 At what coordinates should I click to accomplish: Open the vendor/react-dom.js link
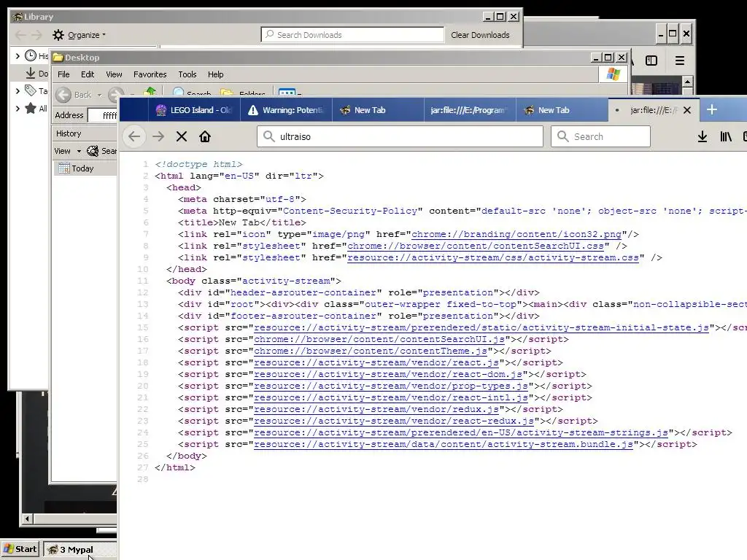(x=388, y=374)
